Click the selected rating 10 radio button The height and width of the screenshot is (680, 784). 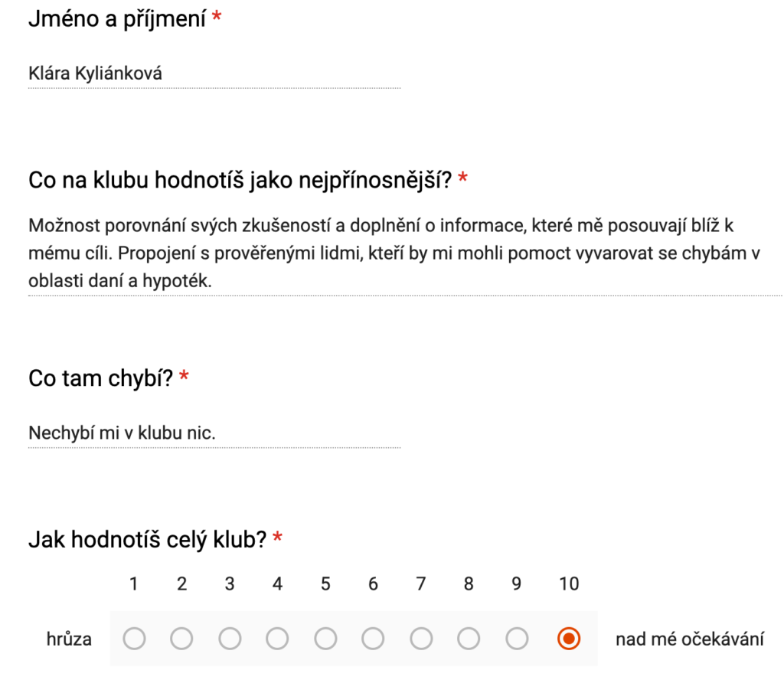coord(569,639)
